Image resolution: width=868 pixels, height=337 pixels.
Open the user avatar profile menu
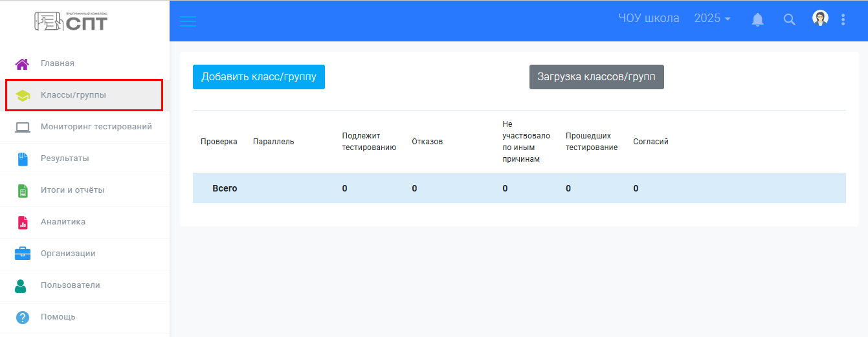(820, 19)
